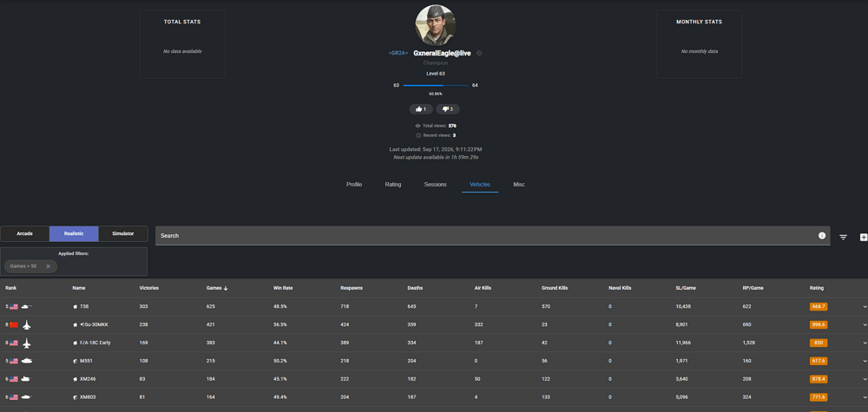Select the Realistic game mode
The width and height of the screenshot is (868, 412).
[74, 234]
